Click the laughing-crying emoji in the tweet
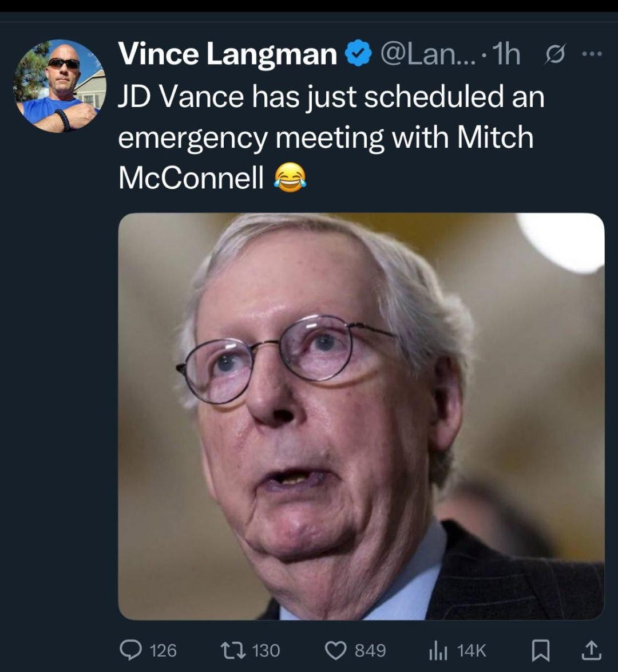The height and width of the screenshot is (672, 618). pos(290,177)
